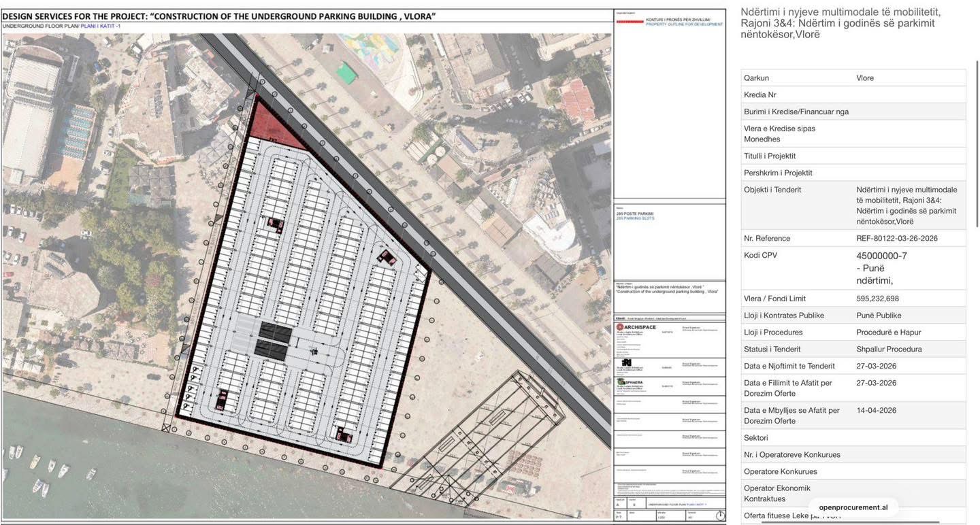The height and width of the screenshot is (525, 980).
Task: Click the green sports court in aerial
Action: pos(346,73)
